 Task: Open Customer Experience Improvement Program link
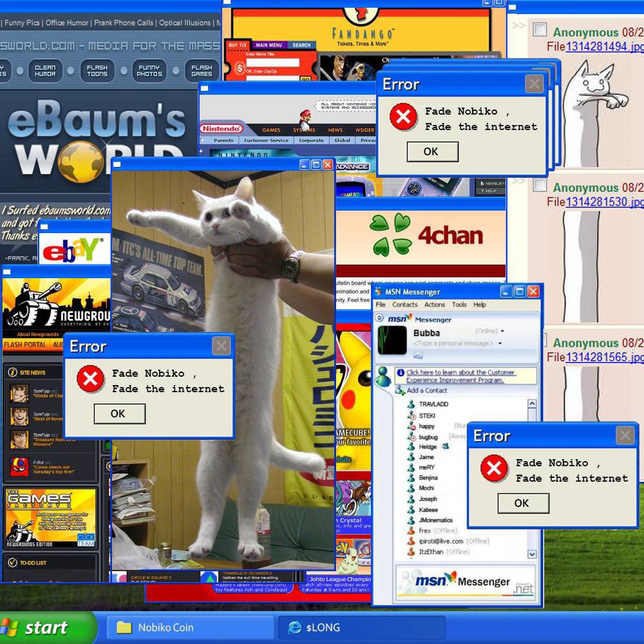click(x=460, y=376)
